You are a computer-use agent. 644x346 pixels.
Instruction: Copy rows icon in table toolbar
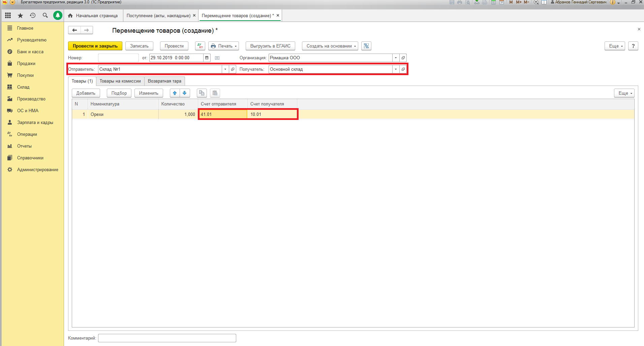[x=202, y=93]
